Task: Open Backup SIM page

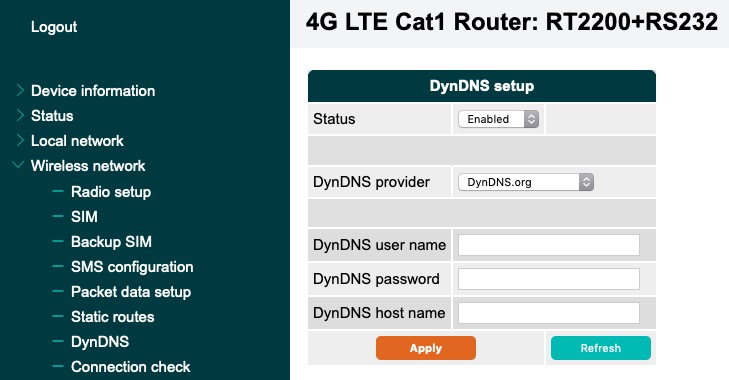Action: pyautogui.click(x=111, y=242)
